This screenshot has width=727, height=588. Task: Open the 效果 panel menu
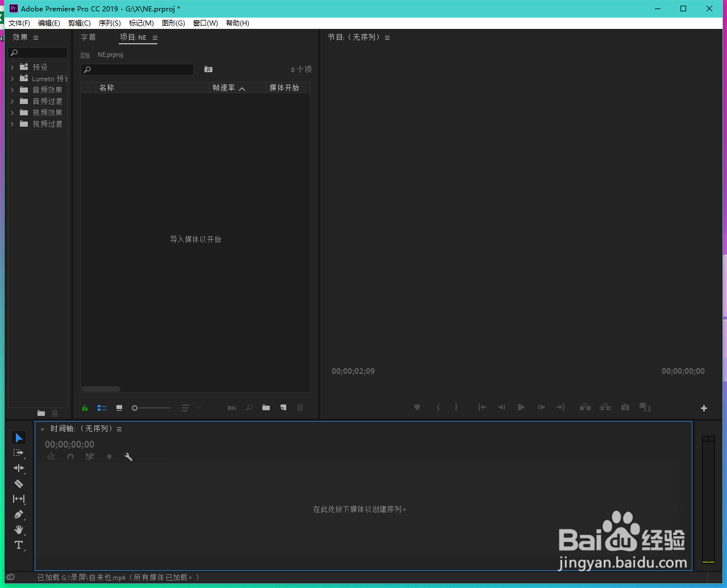pos(36,37)
